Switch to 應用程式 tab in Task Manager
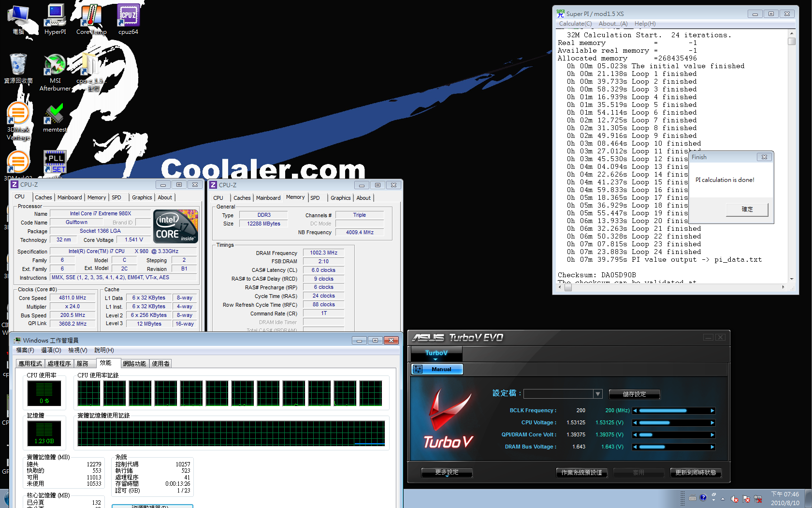812x508 pixels. pos(30,364)
